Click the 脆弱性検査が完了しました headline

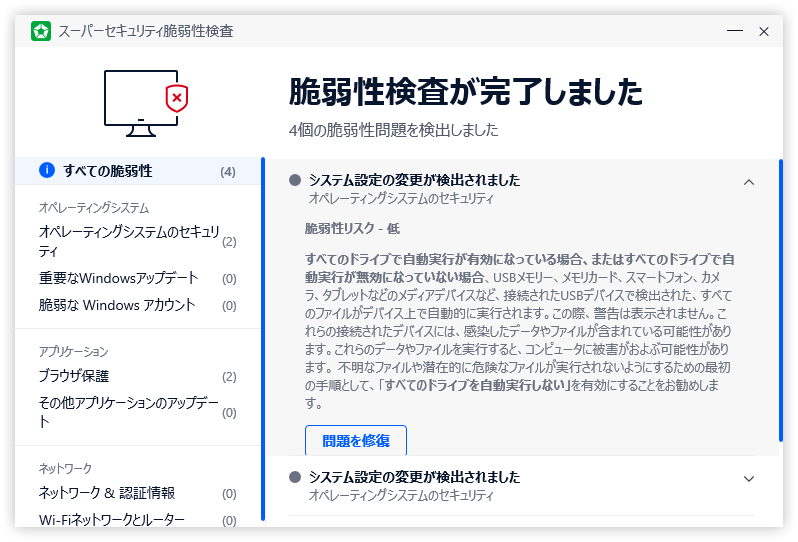(x=466, y=92)
